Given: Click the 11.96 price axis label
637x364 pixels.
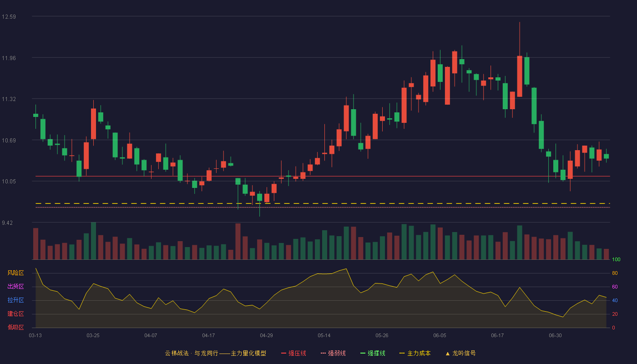Looking at the screenshot, I should point(9,58).
